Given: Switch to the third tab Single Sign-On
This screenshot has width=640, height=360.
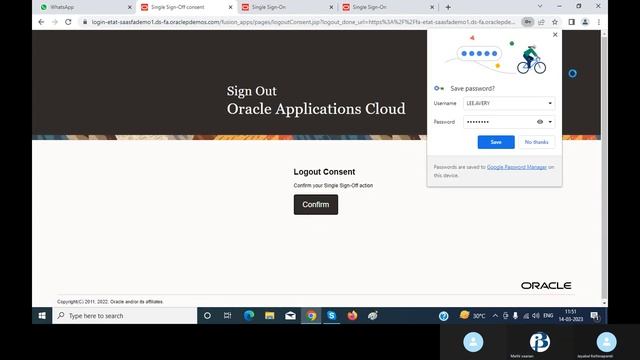Looking at the screenshot, I should pos(287,7).
